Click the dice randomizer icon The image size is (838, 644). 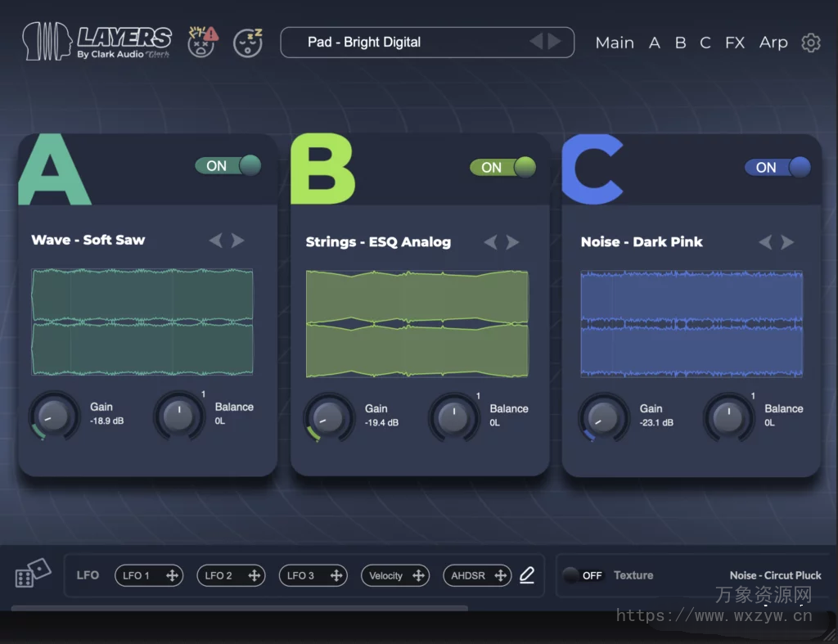(x=33, y=575)
